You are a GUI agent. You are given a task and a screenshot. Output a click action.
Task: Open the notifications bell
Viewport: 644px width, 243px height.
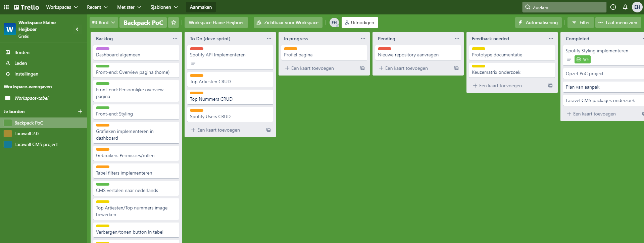pyautogui.click(x=625, y=7)
